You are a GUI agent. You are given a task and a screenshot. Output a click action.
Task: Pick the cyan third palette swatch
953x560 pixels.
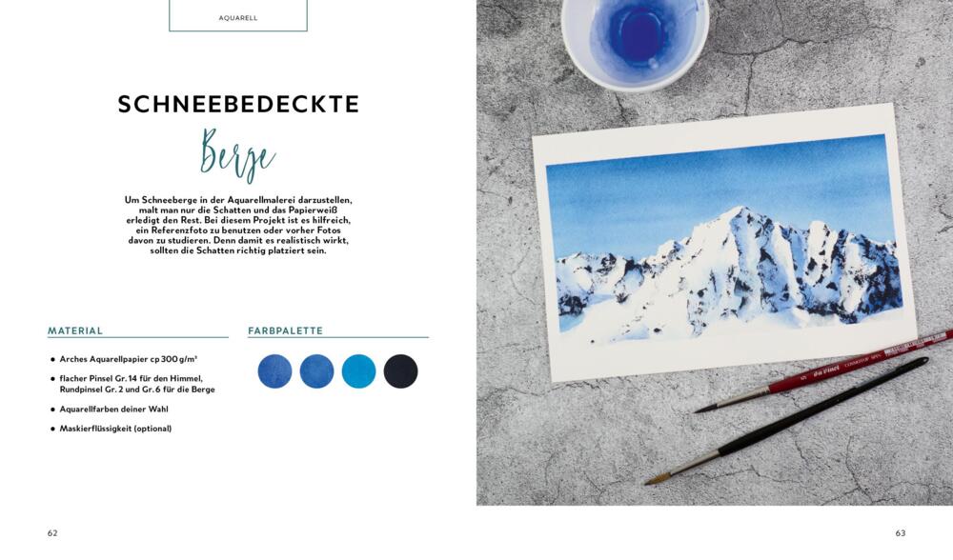point(358,371)
